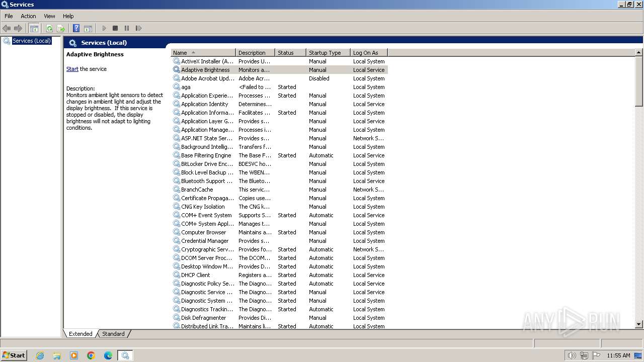Sort by the Name column header
Image resolution: width=644 pixels, height=362 pixels.
pyautogui.click(x=203, y=53)
